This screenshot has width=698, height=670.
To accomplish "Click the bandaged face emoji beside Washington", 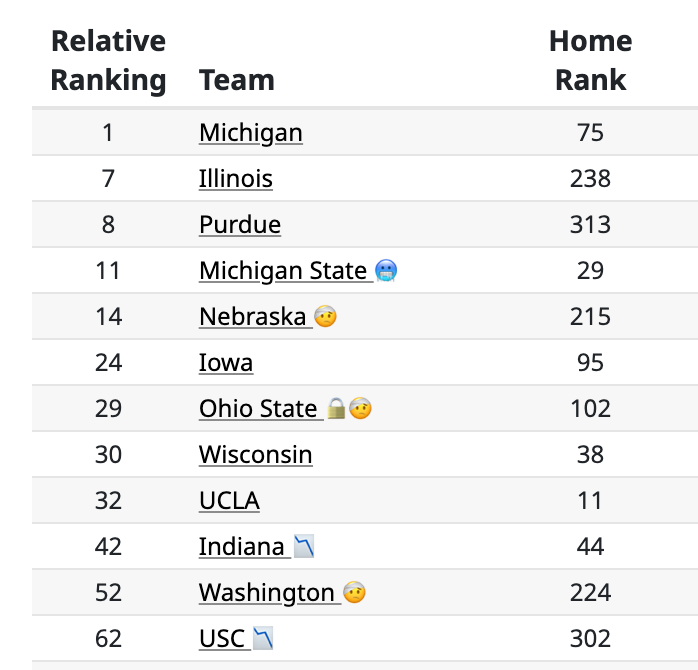I will point(354,592).
